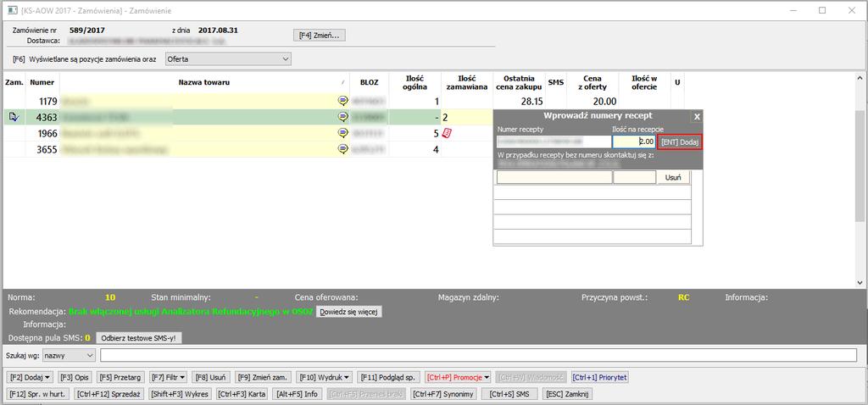This screenshot has height=405, width=868.
Task: Open the [F7] Filtr dropdown button
Action: click(169, 377)
